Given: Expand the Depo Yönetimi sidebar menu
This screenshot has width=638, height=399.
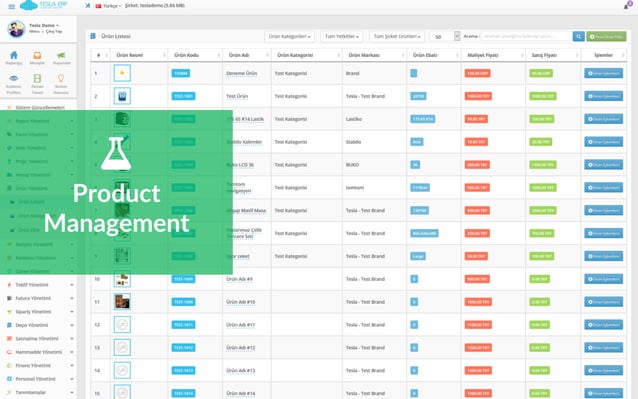Looking at the screenshot, I should tap(40, 325).
